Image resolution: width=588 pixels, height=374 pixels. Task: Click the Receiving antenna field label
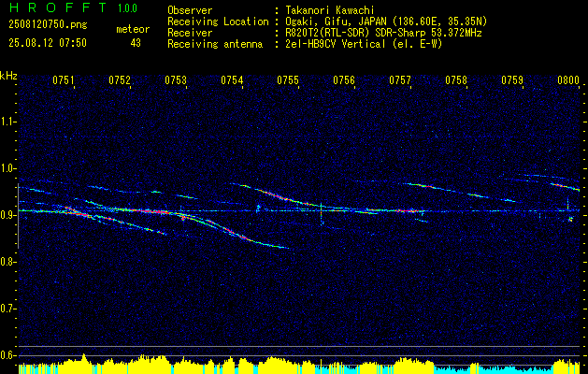click(x=215, y=44)
